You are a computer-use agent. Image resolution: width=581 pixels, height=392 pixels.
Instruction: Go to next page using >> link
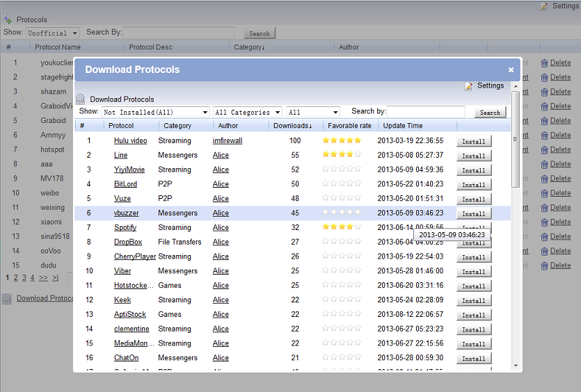[x=43, y=277]
